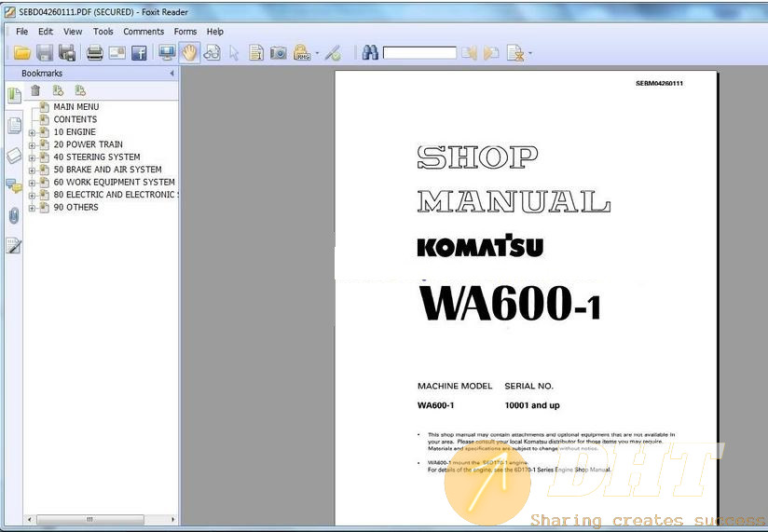Click the bookmarks scrollbar right arrow
The height and width of the screenshot is (532, 768).
[x=172, y=519]
